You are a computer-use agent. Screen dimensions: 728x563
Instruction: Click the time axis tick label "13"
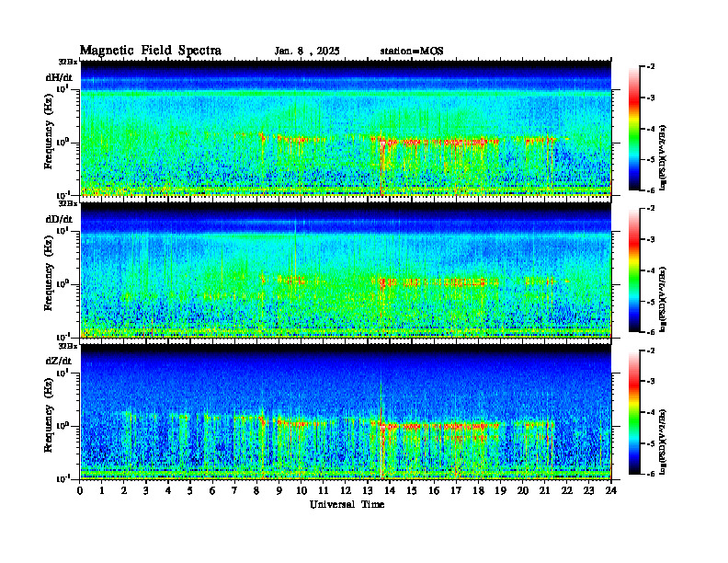(x=368, y=491)
